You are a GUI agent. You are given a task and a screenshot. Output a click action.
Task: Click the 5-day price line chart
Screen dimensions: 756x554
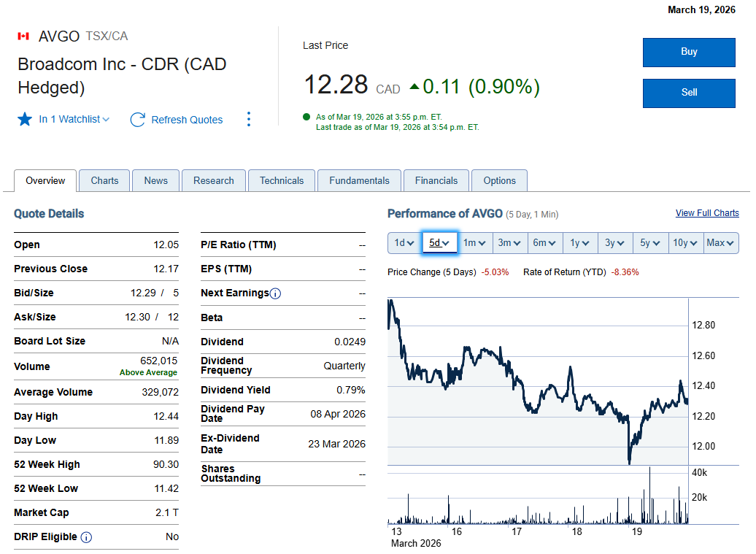[538, 382]
